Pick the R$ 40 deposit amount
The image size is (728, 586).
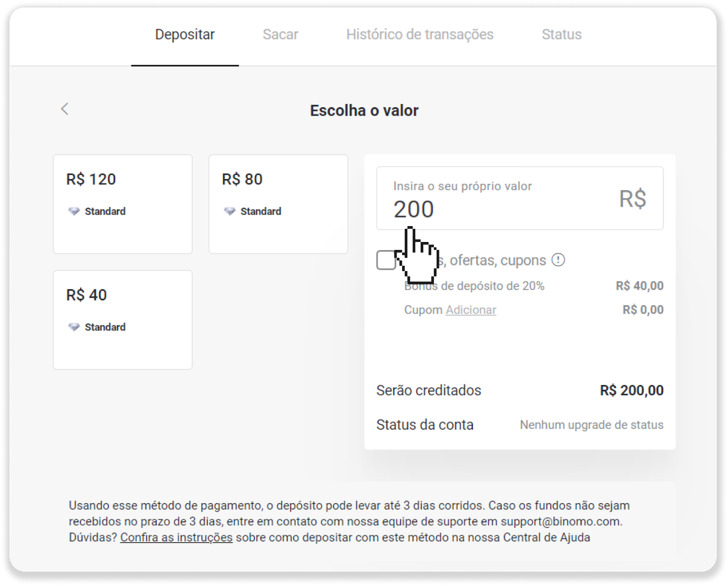tap(122, 320)
